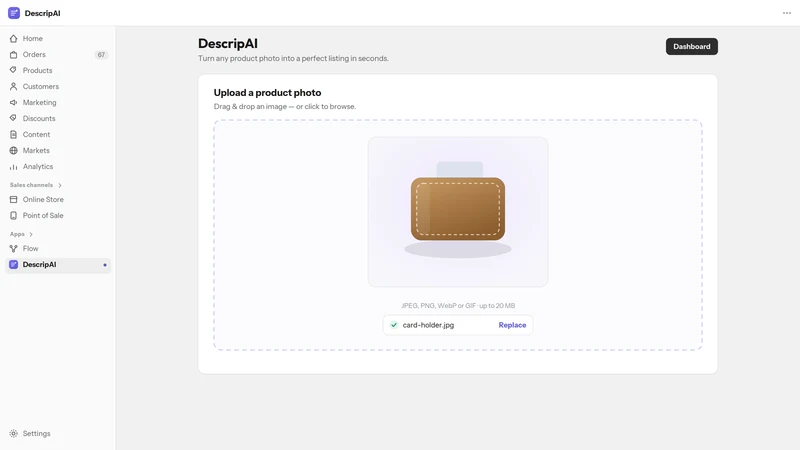Expand the Apps section chevron
800x450 pixels.
coord(31,234)
